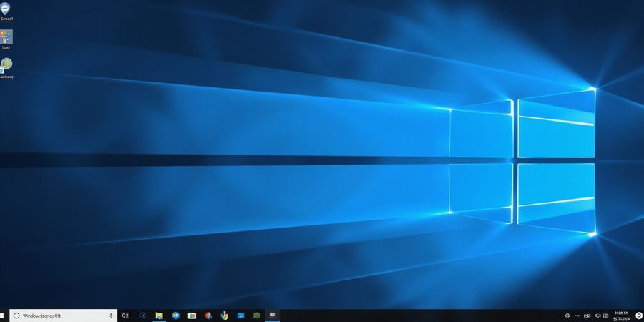The height and width of the screenshot is (322, 644).
Task: Open the white store-bag icon on taskbar
Action: (192, 316)
